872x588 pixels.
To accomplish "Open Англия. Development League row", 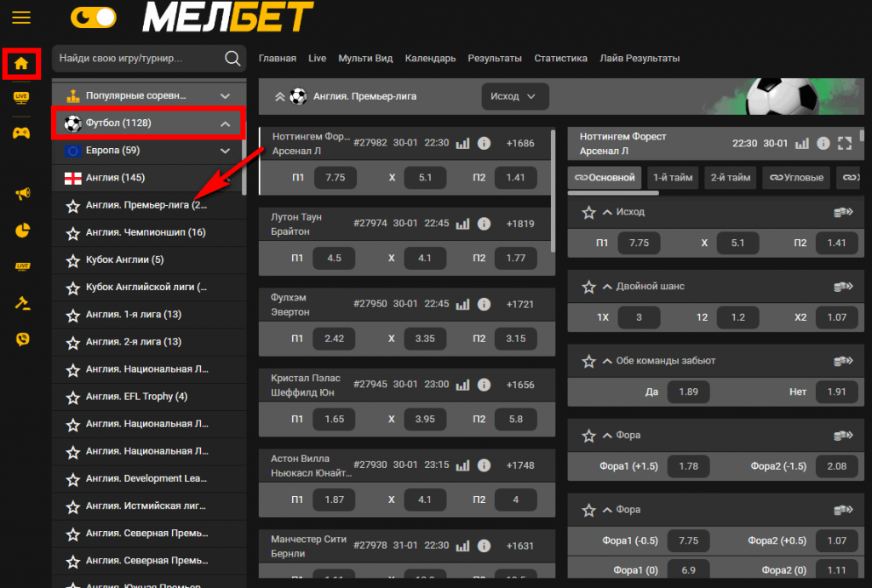I will 148,478.
